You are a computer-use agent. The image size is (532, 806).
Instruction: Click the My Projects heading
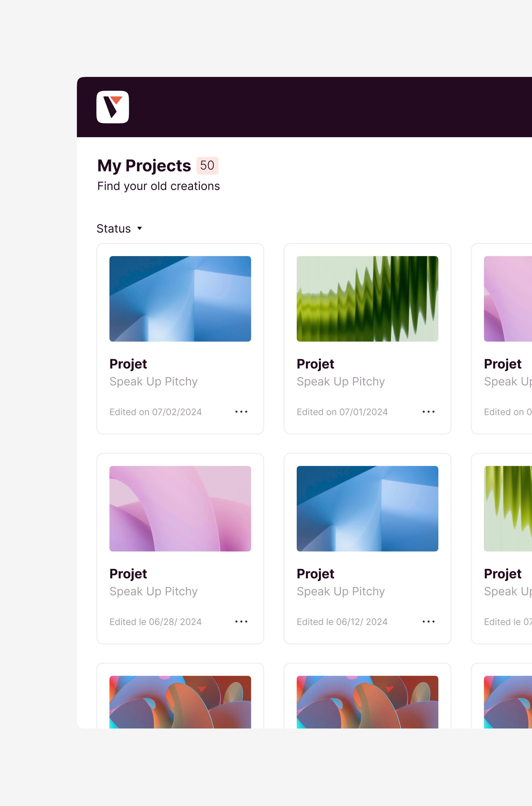(144, 166)
